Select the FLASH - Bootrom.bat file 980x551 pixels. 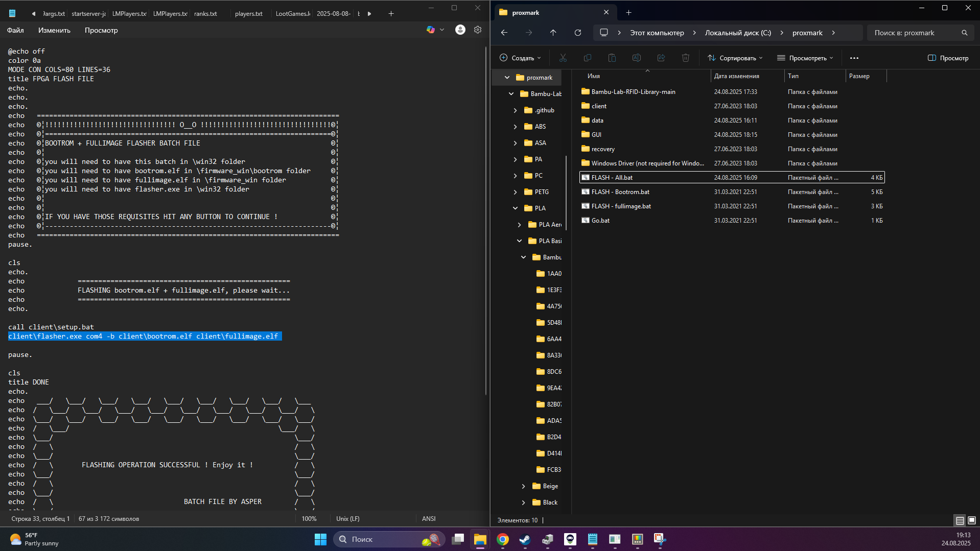tap(731, 192)
